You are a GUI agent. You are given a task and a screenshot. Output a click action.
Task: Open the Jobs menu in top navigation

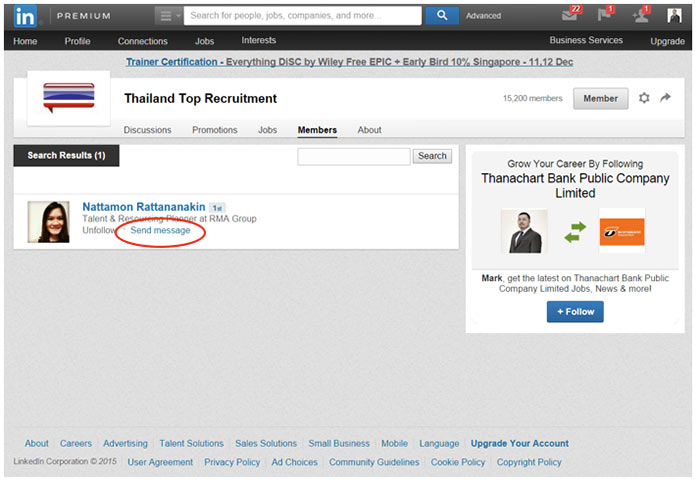[x=204, y=41]
